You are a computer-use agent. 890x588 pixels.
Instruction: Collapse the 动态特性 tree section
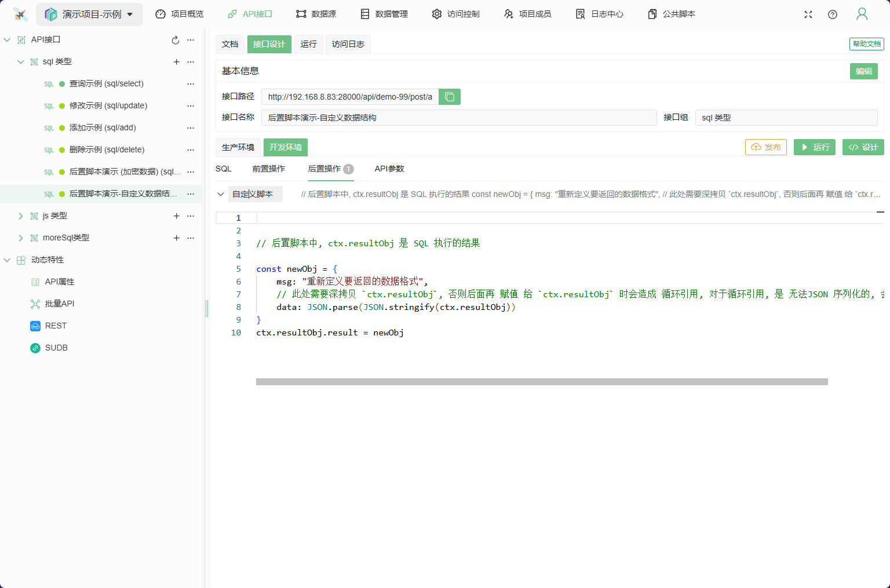7,260
